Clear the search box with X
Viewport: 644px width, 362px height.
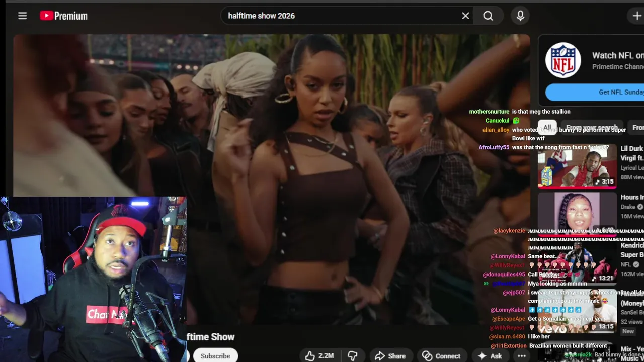click(465, 16)
